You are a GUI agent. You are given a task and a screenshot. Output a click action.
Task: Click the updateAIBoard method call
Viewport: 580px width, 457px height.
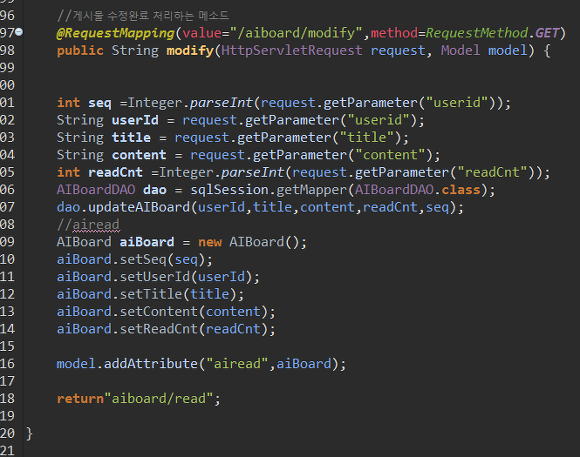click(x=139, y=207)
